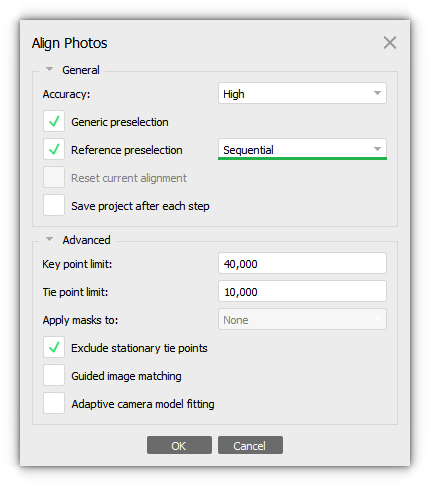Enable Adaptive camera model fitting
This screenshot has height=486, width=430.
pos(54,403)
